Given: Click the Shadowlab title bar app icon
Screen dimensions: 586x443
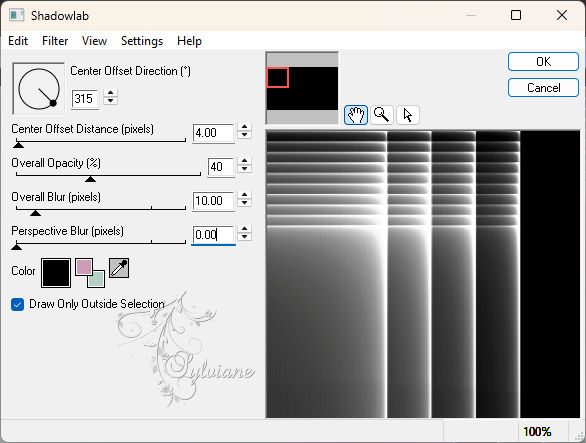Looking at the screenshot, I should pos(17,15).
